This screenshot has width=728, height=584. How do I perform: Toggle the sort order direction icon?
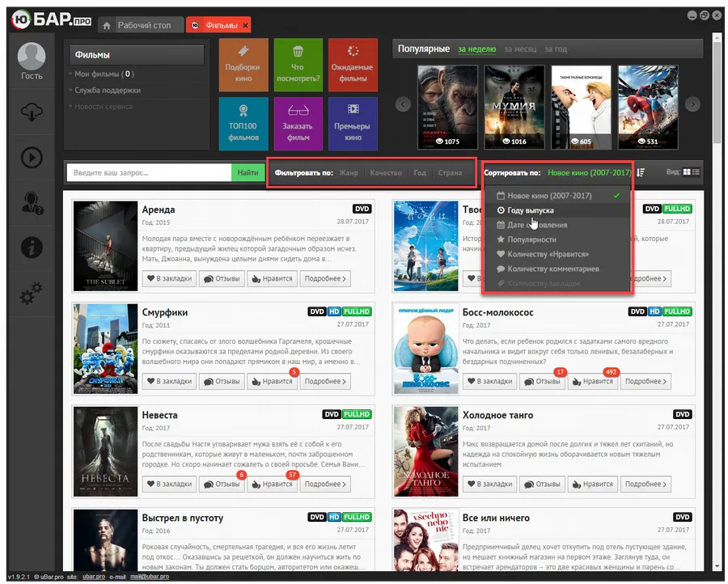641,173
